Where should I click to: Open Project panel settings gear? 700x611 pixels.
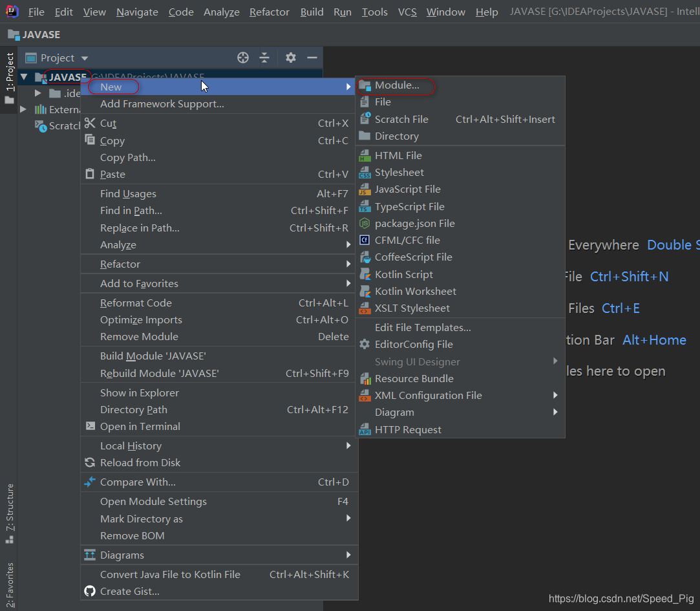[291, 58]
